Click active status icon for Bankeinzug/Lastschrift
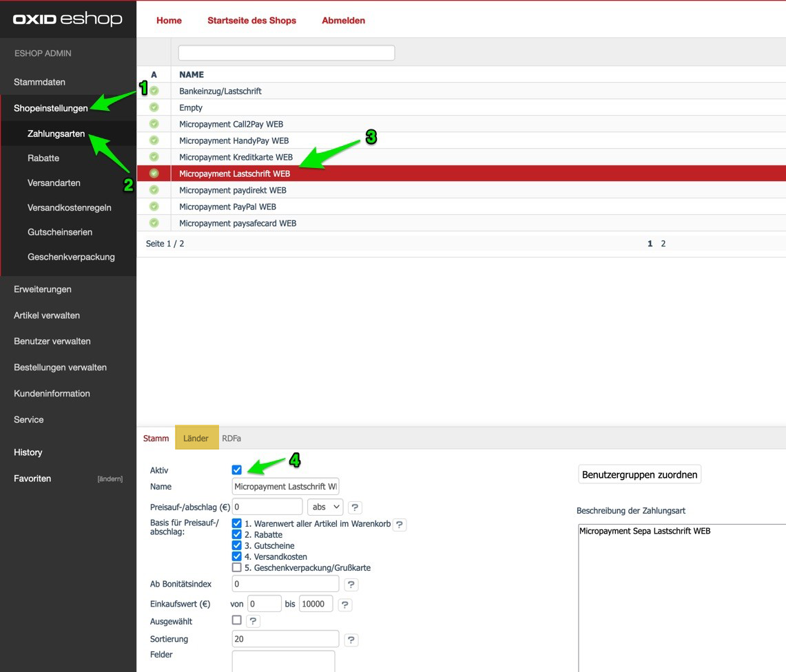The height and width of the screenshot is (672, 786). click(154, 91)
